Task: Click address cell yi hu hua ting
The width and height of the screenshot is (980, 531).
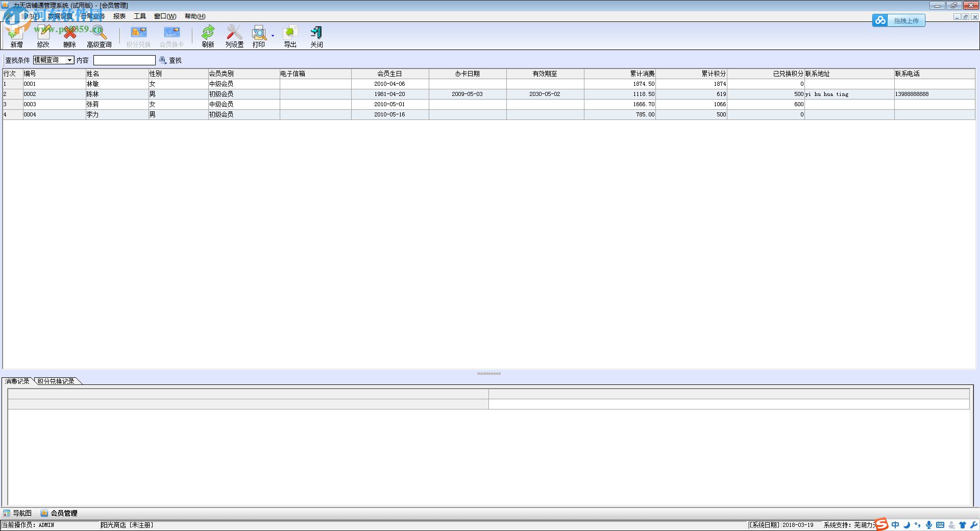Action: pyautogui.click(x=849, y=94)
